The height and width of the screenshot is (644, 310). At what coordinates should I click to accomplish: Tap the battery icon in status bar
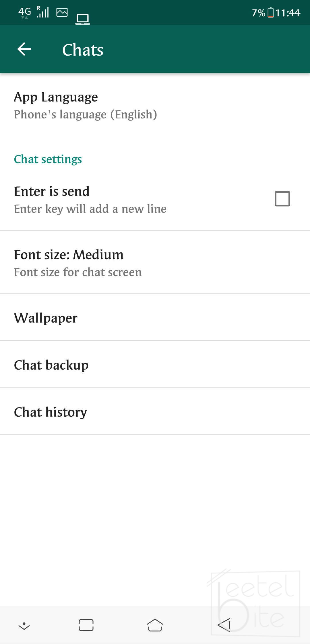(x=270, y=13)
